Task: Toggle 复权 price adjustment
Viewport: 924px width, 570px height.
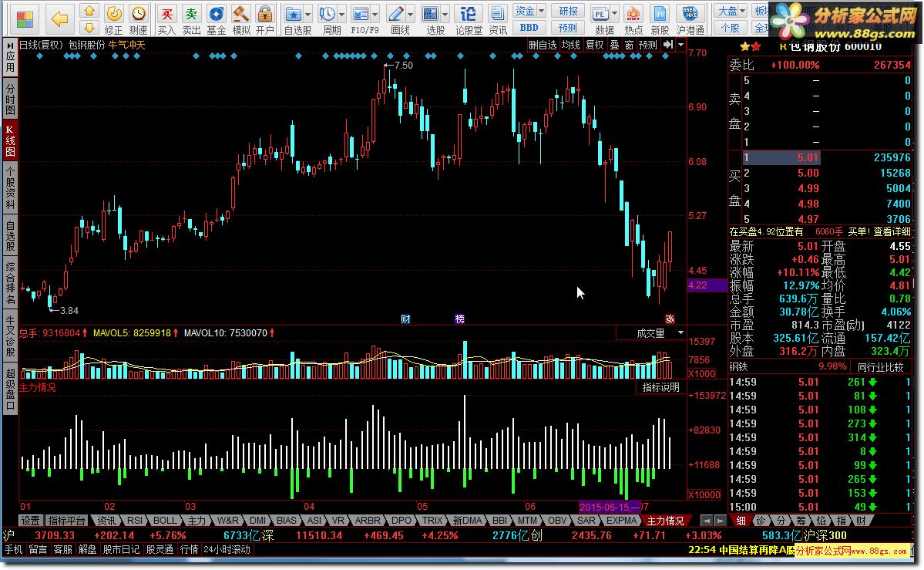Action: [594, 45]
